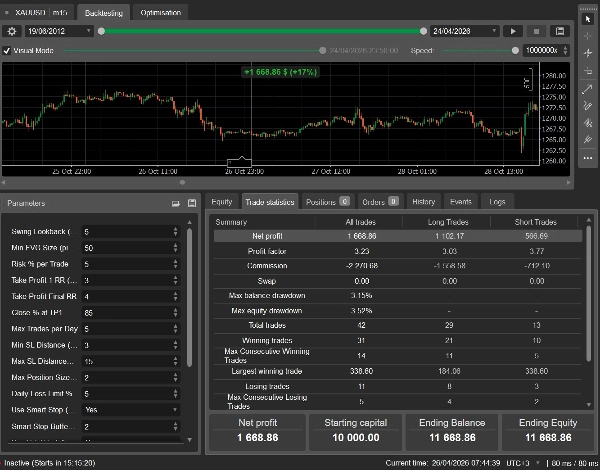Click the Parameters panel vertical scrollbar
The height and width of the screenshot is (470, 600).
click(x=189, y=297)
